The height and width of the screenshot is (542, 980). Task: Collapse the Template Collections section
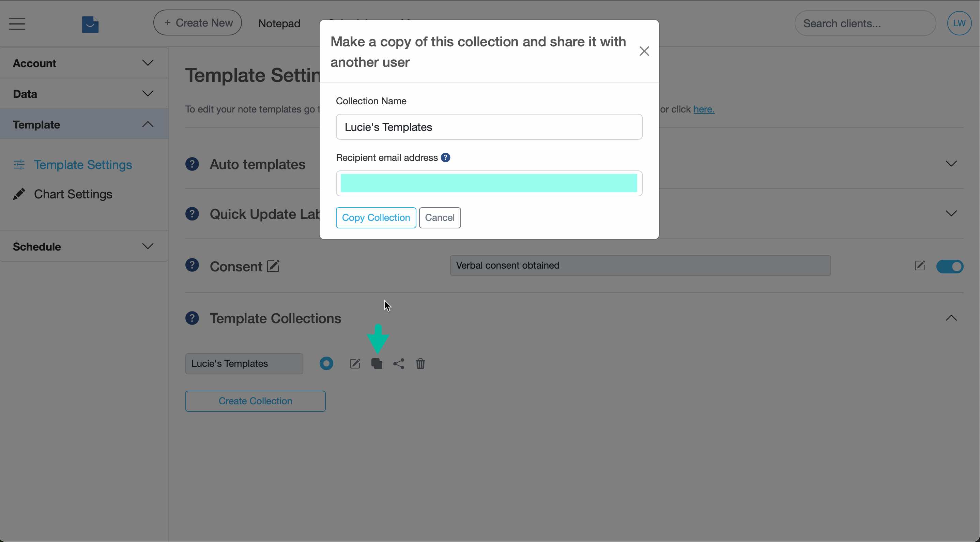coord(951,318)
